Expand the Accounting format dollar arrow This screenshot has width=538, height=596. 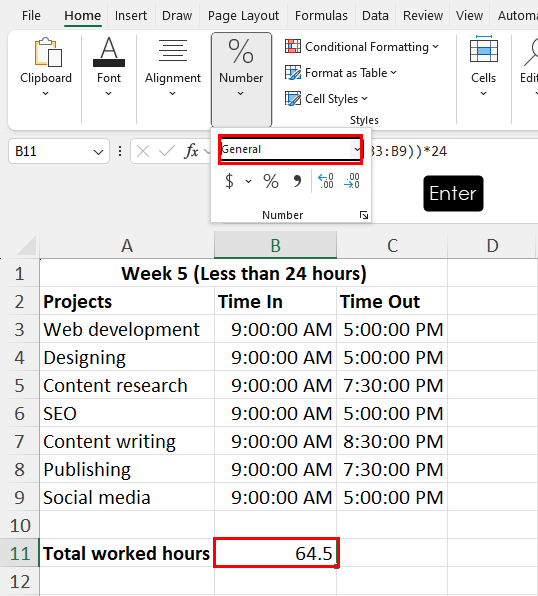tap(248, 181)
